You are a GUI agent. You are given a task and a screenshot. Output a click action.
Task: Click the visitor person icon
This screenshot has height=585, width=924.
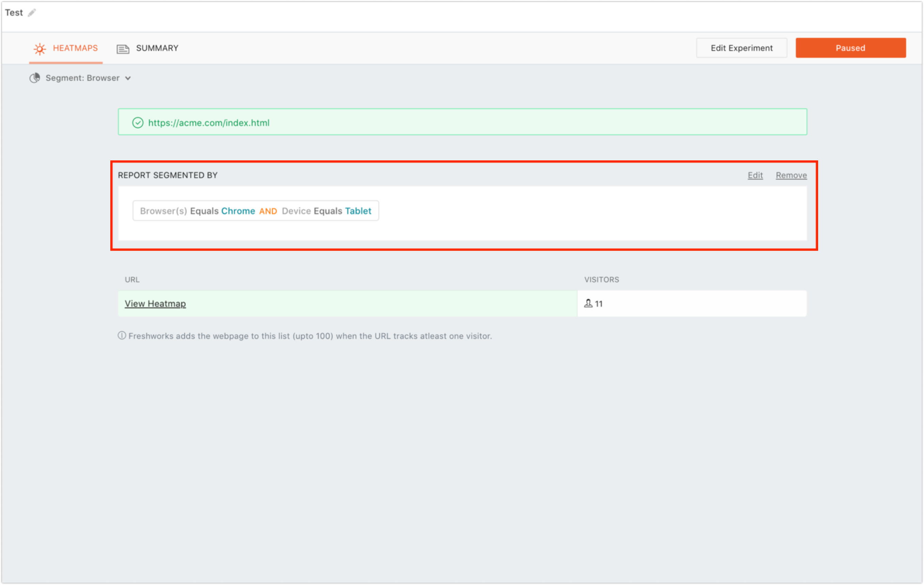588,304
